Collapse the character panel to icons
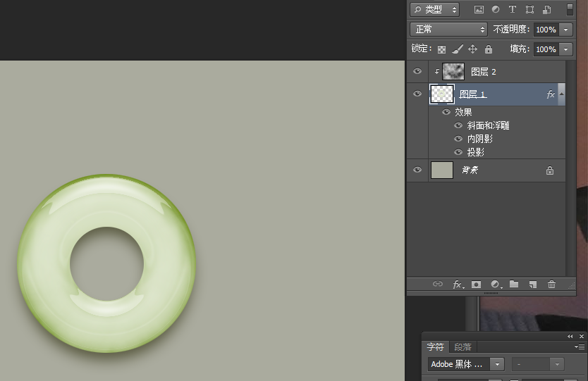Viewport: 588px width, 381px height. click(x=570, y=337)
